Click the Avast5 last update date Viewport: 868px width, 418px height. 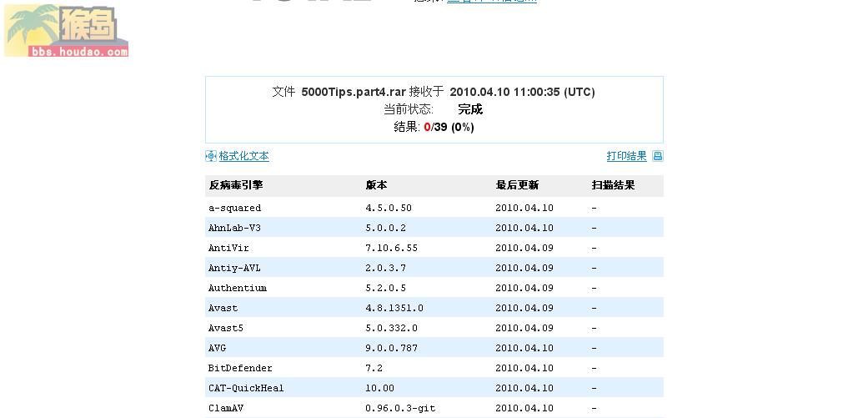click(x=524, y=329)
